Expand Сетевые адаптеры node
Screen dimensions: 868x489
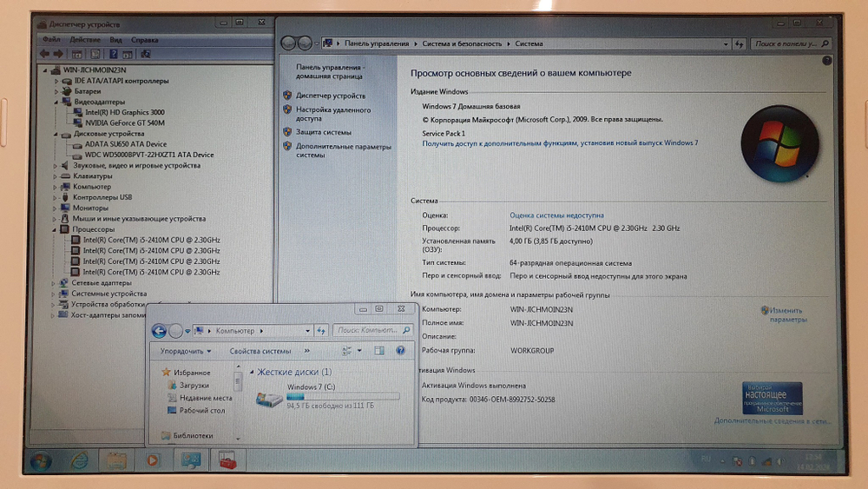(x=54, y=283)
